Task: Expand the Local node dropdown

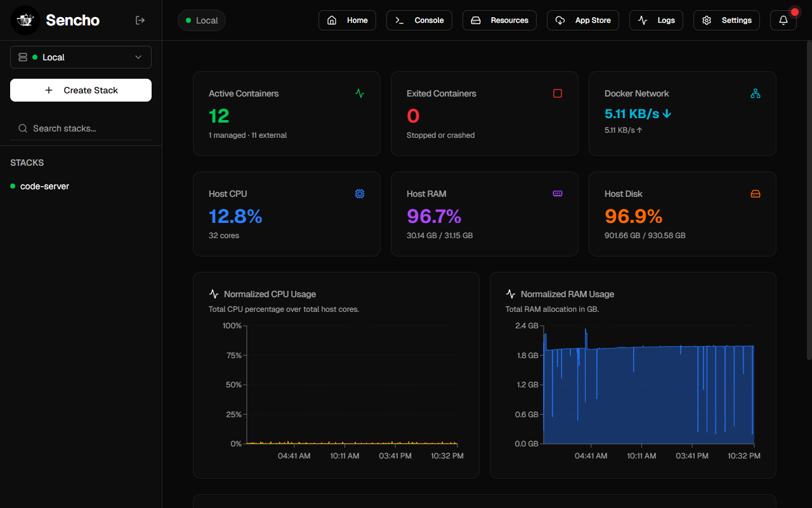Action: (x=81, y=57)
